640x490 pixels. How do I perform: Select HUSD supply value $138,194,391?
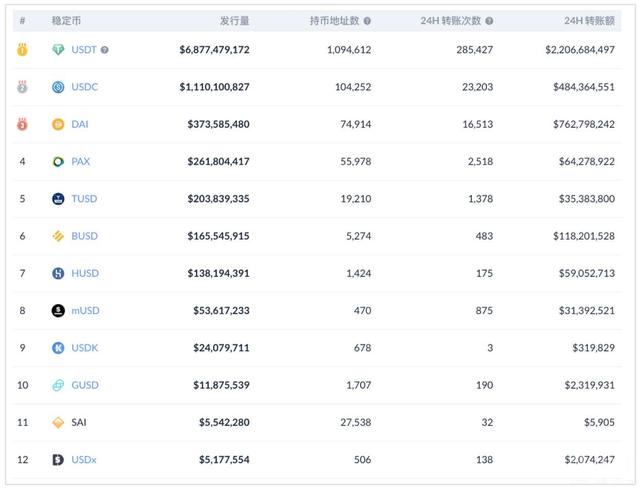218,273
